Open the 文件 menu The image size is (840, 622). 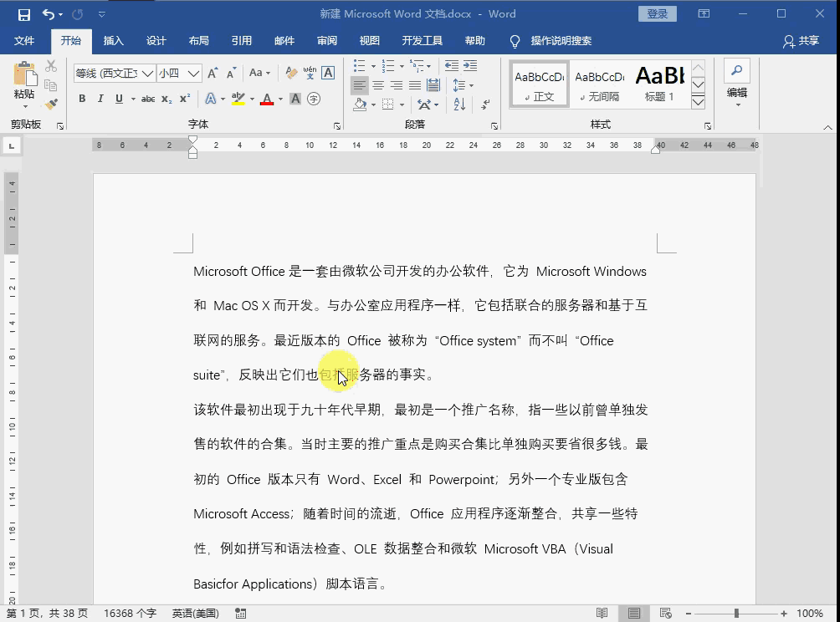pyautogui.click(x=24, y=41)
